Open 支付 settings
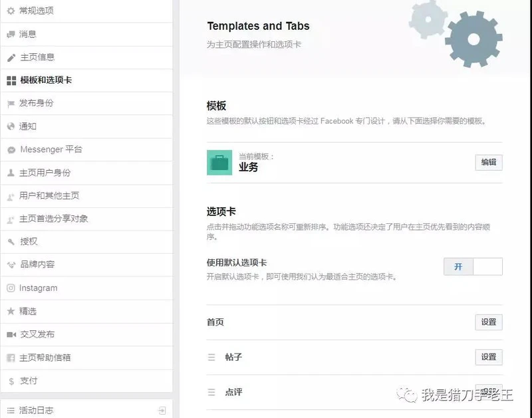Viewport: 532px width, 418px height. (86, 381)
